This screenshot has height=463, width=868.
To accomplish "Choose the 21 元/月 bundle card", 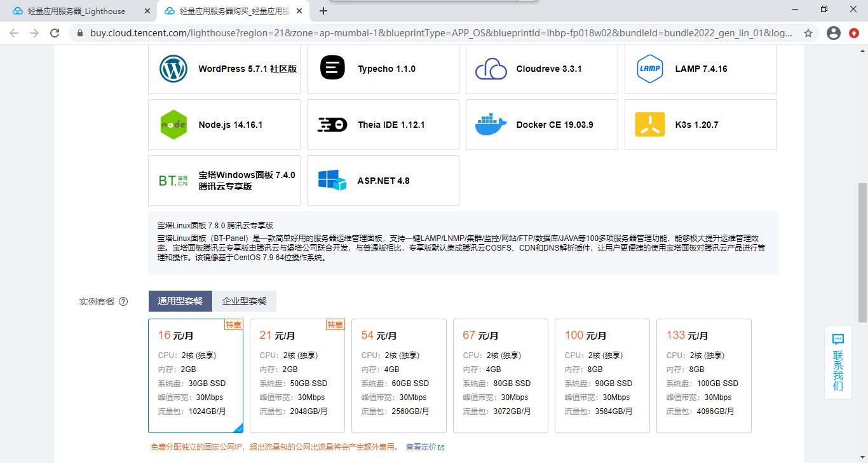I will tap(297, 376).
